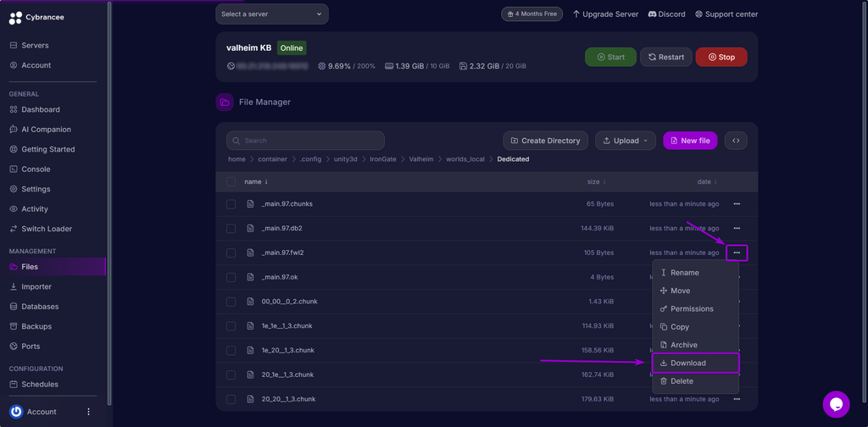Screen dimensions: 868x427
Task: Go to the Dashboard
Action: tap(35, 109)
